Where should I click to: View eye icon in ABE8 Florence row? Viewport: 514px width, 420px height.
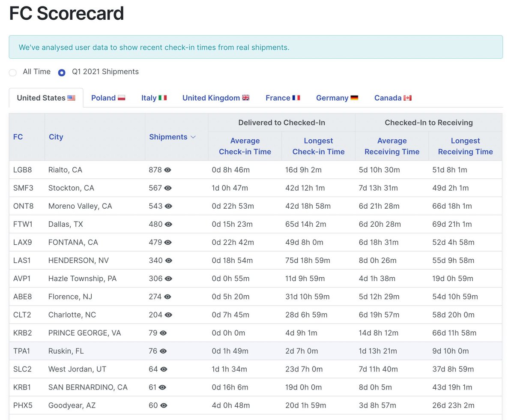[x=167, y=297]
